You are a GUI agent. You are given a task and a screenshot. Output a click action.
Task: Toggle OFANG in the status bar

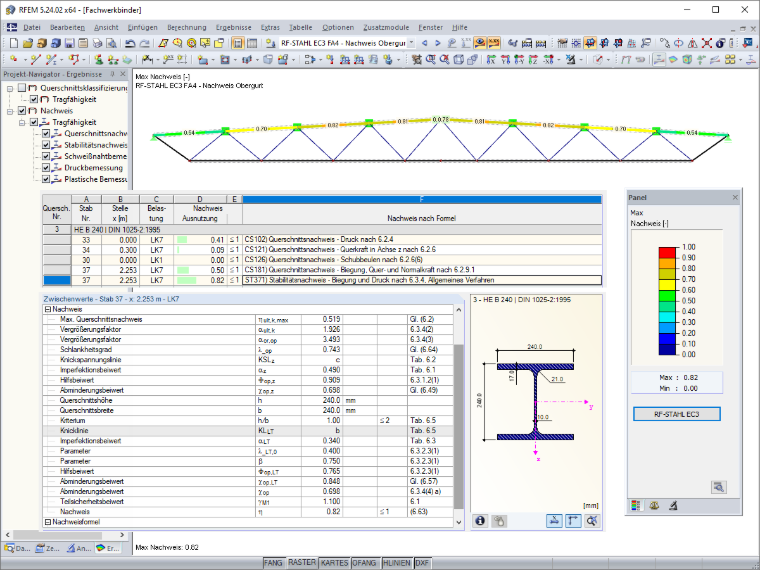(364, 563)
